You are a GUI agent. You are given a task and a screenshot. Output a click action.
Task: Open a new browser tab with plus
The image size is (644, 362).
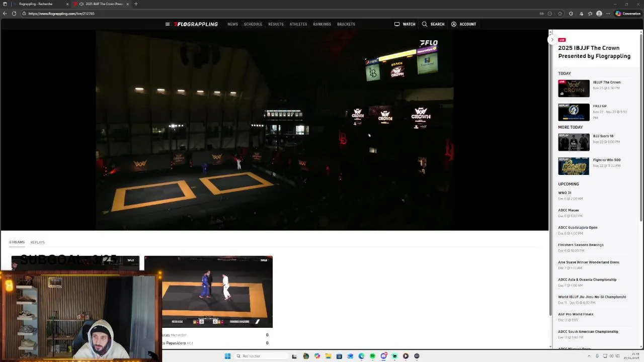[x=136, y=4]
